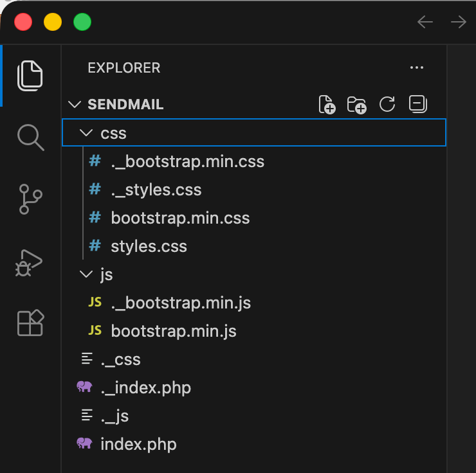
Task: Go forward using the right arrow
Action: [458, 22]
